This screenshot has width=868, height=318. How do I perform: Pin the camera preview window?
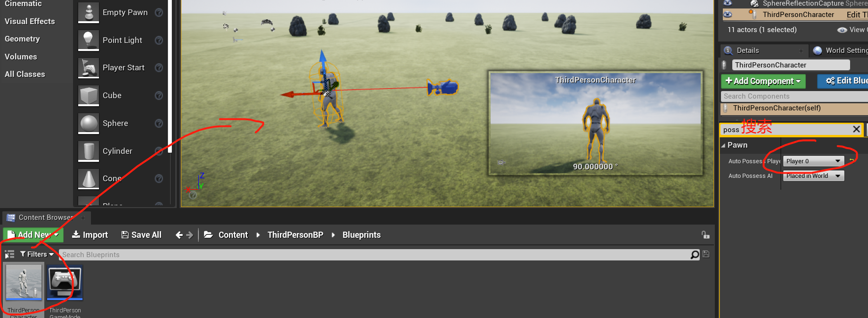(502, 162)
